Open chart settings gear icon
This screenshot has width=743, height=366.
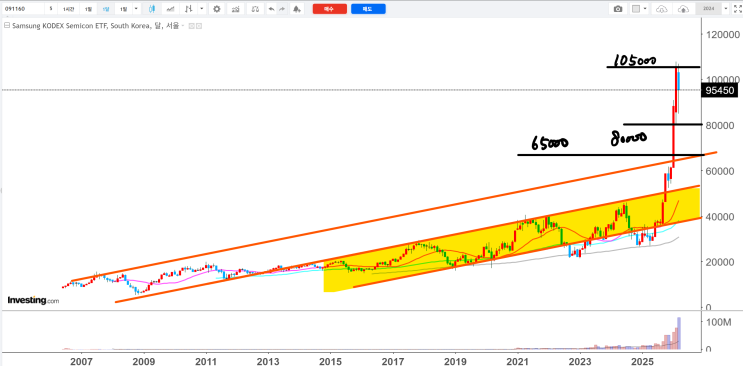217,9
